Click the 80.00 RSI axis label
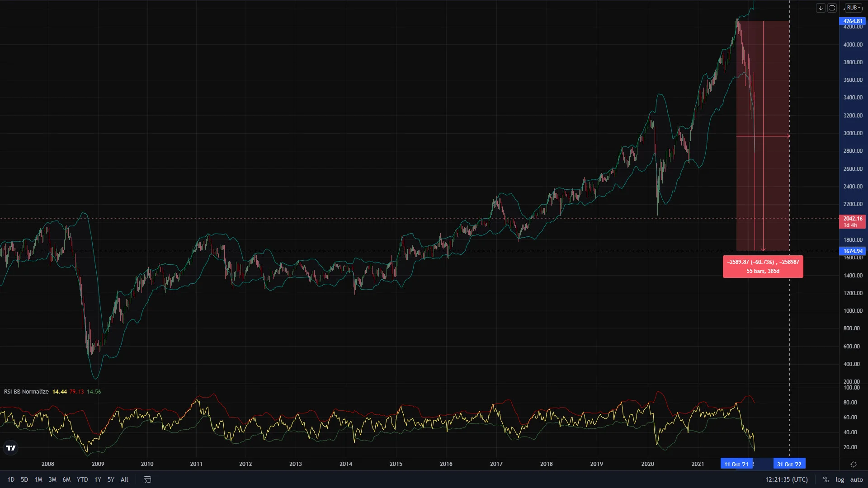The height and width of the screenshot is (488, 868). coord(850,403)
